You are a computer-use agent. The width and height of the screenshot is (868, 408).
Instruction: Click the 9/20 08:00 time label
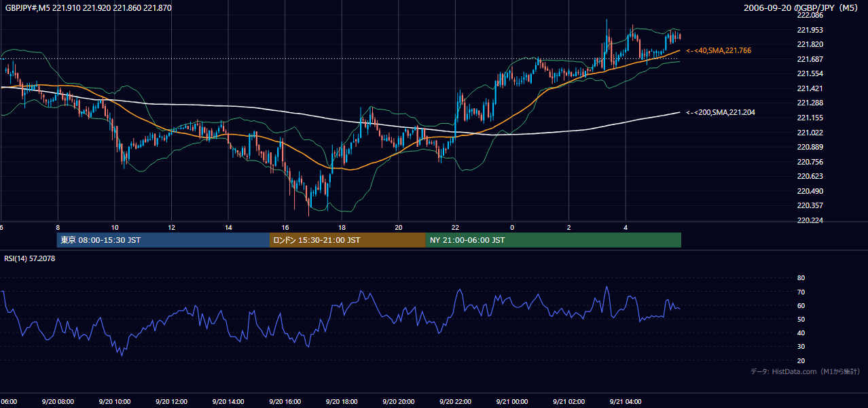click(57, 402)
